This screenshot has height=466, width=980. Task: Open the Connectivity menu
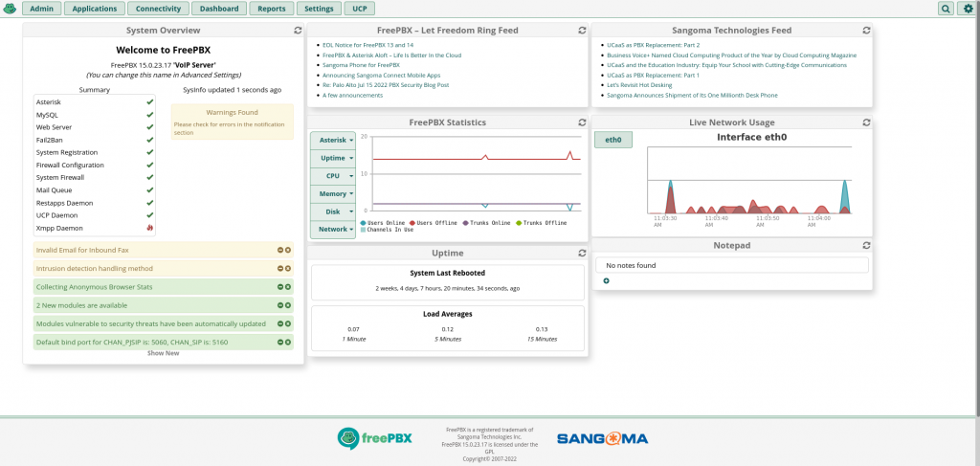158,9
